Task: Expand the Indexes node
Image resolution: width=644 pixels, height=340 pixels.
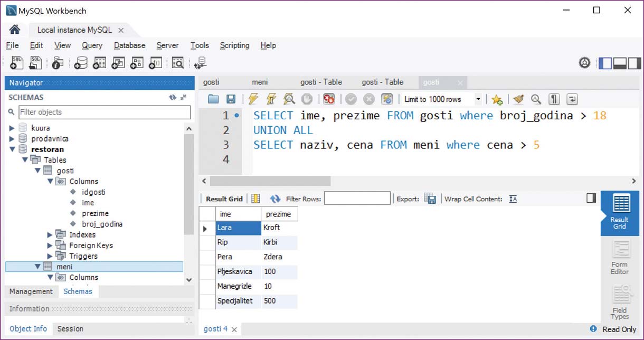Action: click(x=50, y=235)
